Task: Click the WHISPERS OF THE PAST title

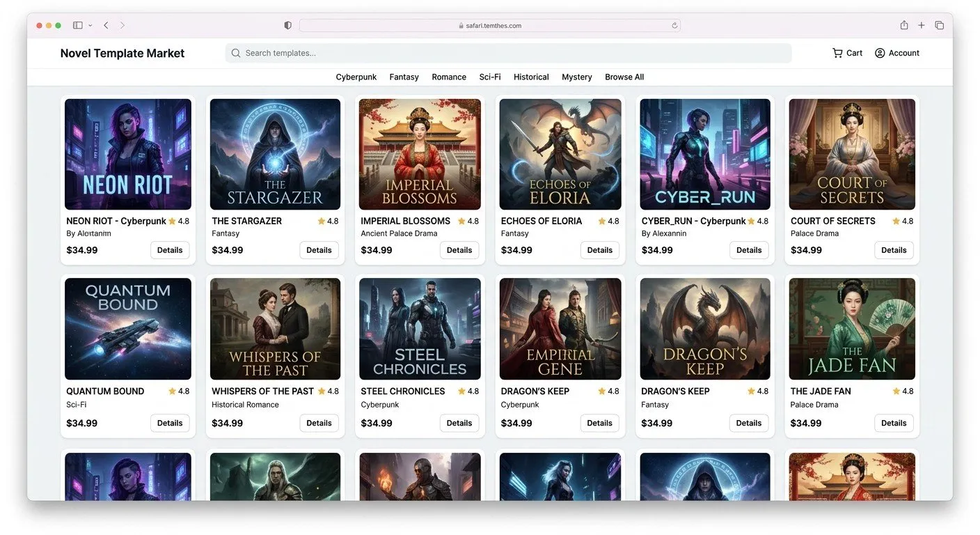Action: point(263,391)
